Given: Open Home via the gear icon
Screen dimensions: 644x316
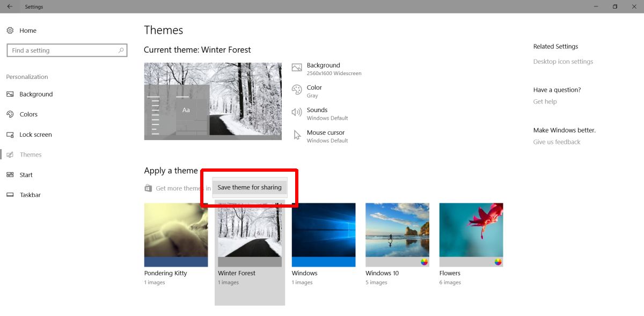Looking at the screenshot, I should coord(10,31).
